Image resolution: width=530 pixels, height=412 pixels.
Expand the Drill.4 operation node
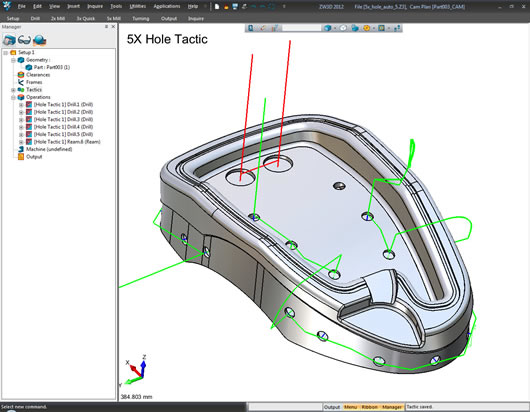(x=21, y=127)
